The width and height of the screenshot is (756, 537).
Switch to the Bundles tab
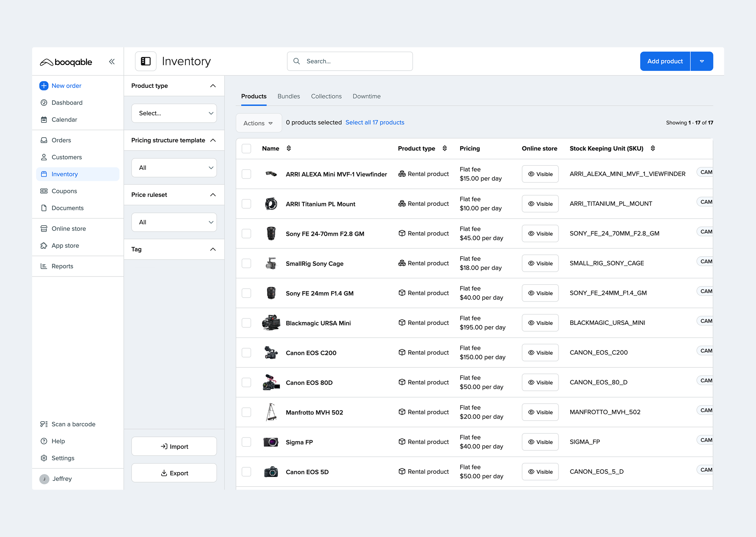(x=289, y=96)
